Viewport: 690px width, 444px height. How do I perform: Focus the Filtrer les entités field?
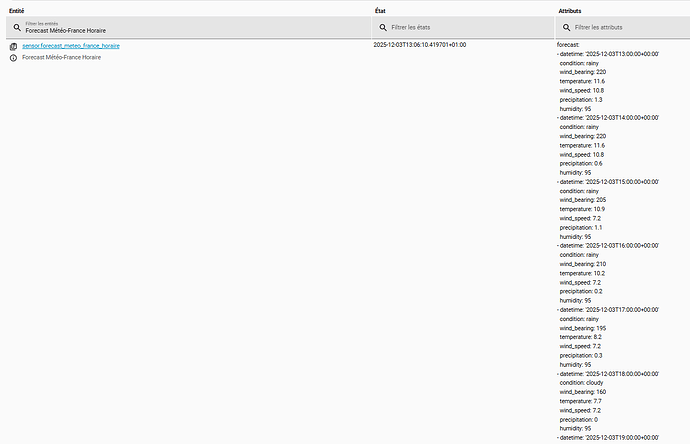pyautogui.click(x=188, y=27)
